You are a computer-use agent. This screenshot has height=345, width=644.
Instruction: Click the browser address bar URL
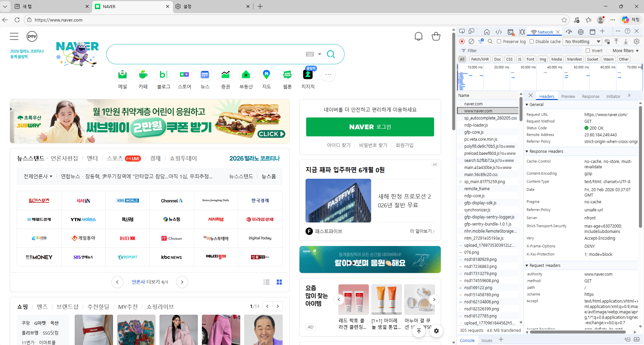click(59, 20)
